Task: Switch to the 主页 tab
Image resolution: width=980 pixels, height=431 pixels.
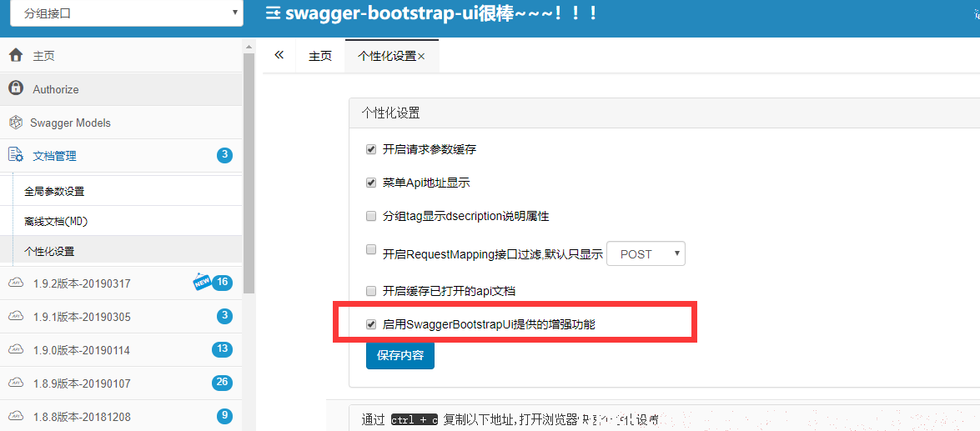Action: coord(320,56)
